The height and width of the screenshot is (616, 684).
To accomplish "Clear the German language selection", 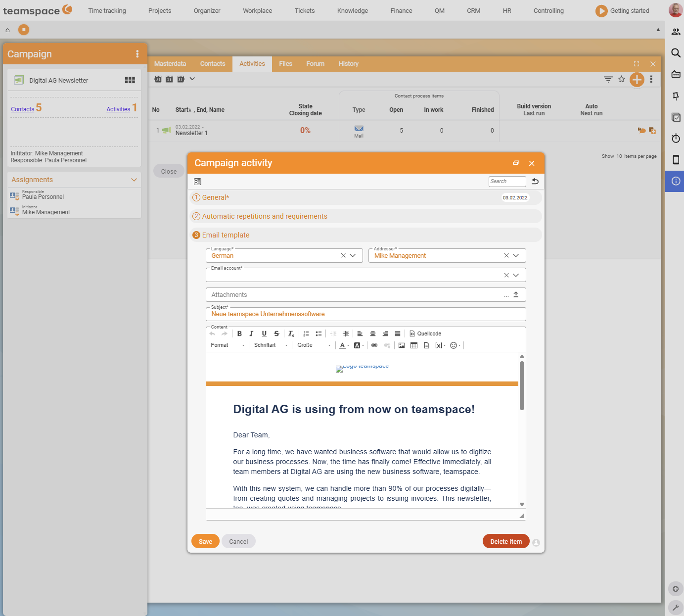I will [343, 256].
